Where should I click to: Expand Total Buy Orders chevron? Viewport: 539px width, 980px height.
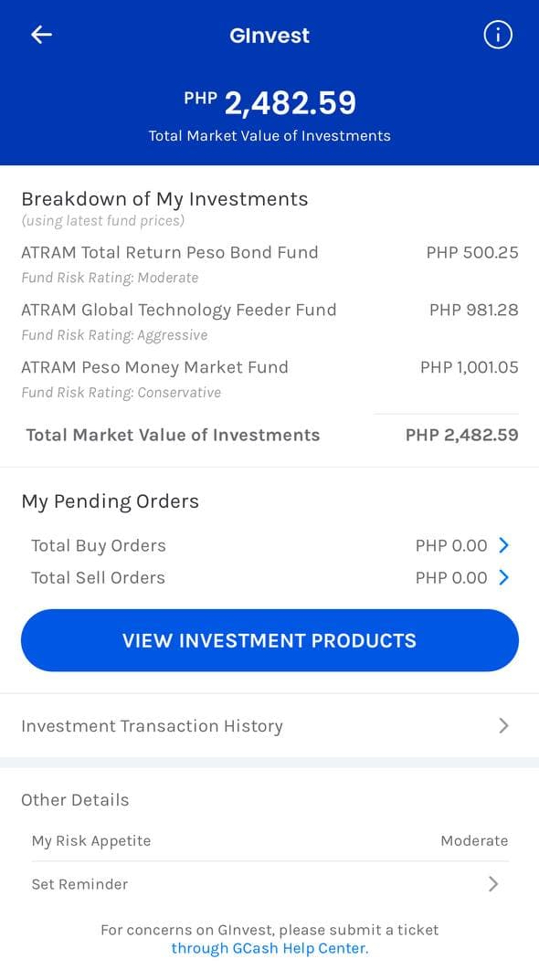pyautogui.click(x=504, y=545)
